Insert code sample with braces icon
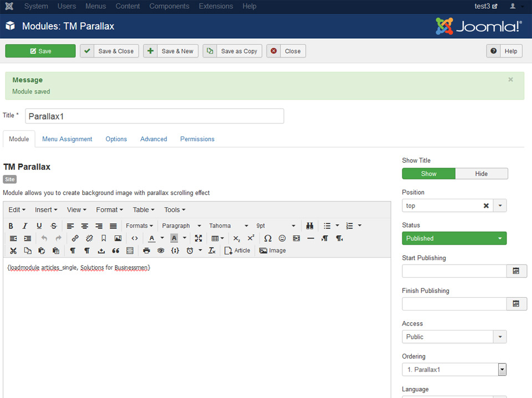 175,251
